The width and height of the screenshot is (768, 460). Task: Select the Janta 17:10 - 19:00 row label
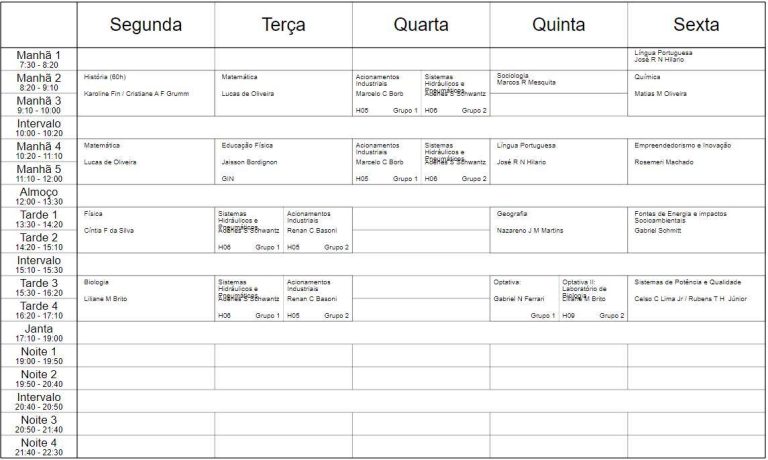click(x=39, y=333)
